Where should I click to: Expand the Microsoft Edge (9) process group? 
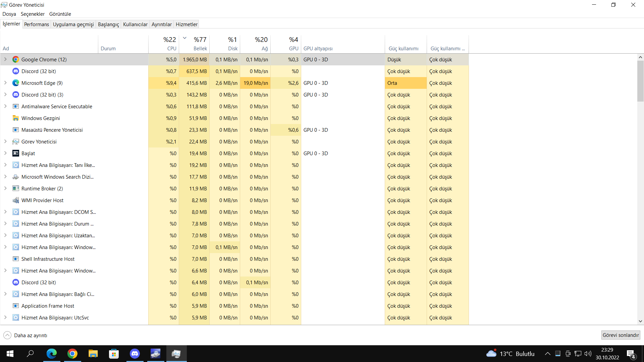pyautogui.click(x=5, y=83)
